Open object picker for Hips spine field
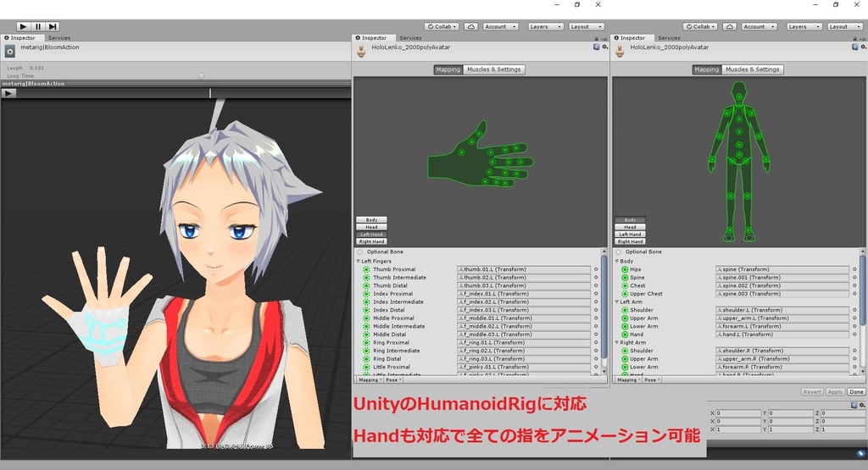 (x=854, y=270)
